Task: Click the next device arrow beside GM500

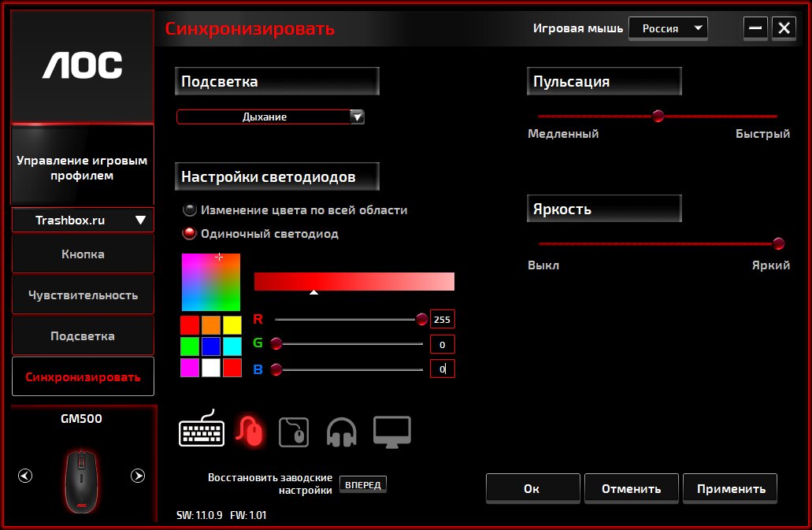Action: 138,476
